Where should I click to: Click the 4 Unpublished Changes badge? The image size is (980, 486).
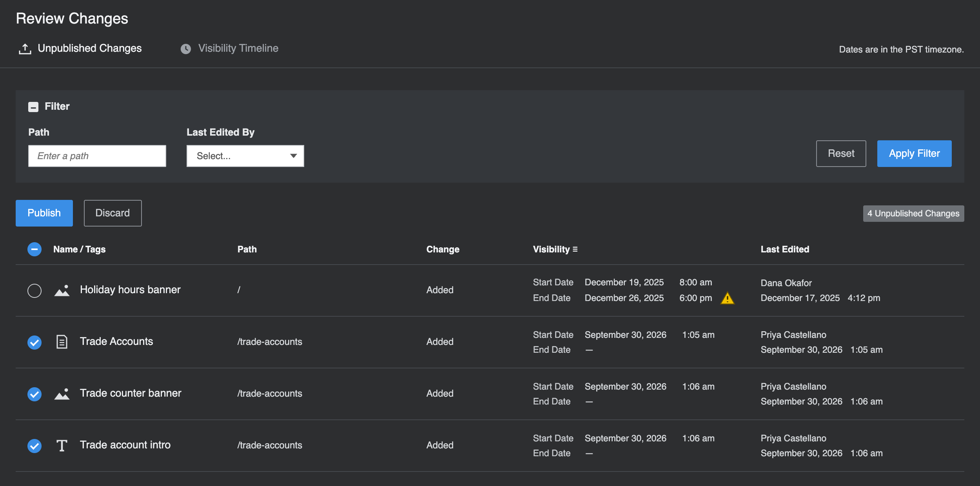(914, 214)
